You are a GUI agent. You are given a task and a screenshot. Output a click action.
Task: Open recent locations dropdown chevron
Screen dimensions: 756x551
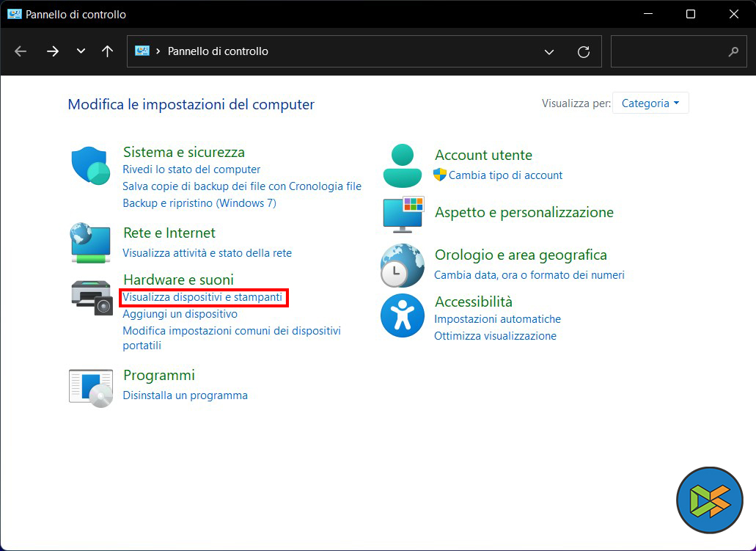[x=81, y=51]
